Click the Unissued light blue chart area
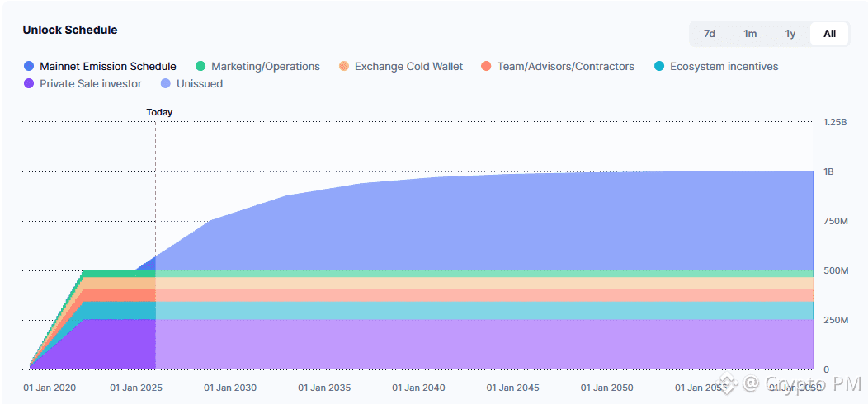This screenshot has width=868, height=404. coord(495,223)
